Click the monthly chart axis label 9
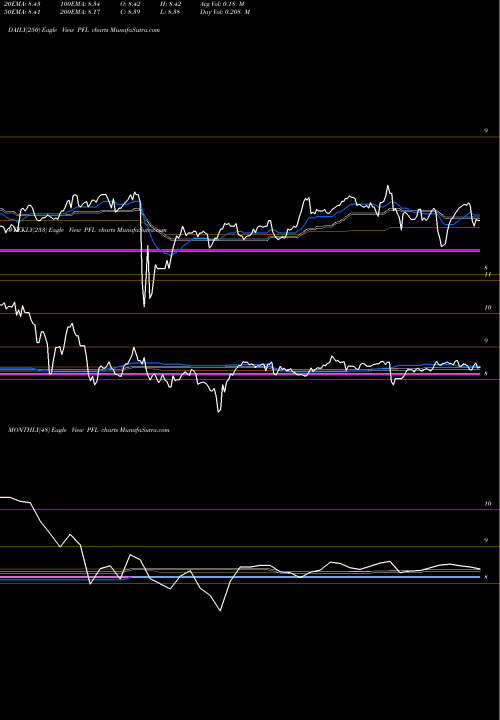 [x=486, y=540]
